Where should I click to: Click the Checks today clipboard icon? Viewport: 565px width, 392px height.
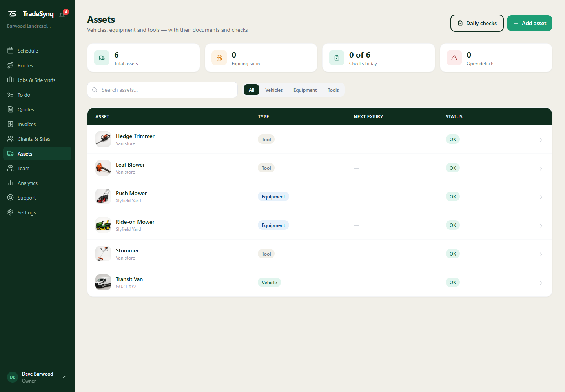(337, 58)
